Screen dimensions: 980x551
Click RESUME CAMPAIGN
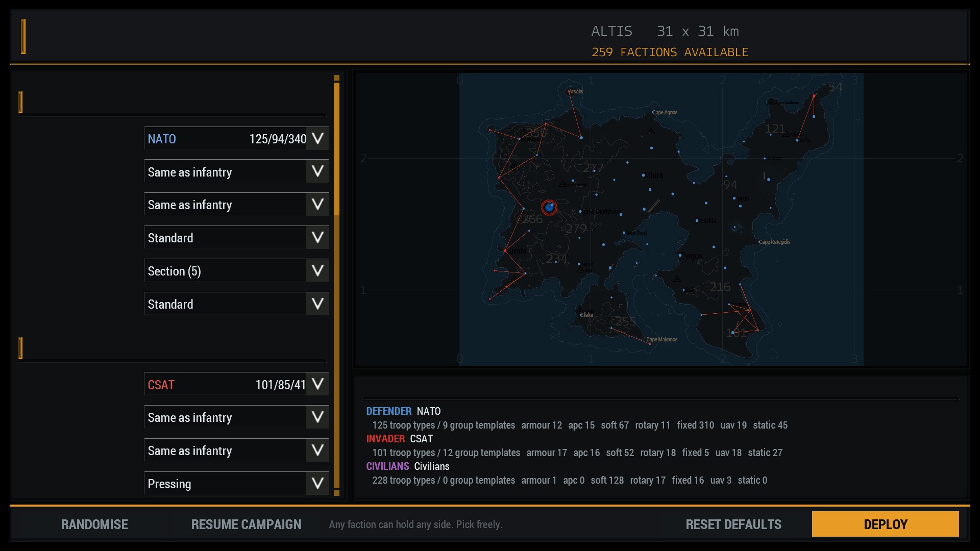[246, 524]
